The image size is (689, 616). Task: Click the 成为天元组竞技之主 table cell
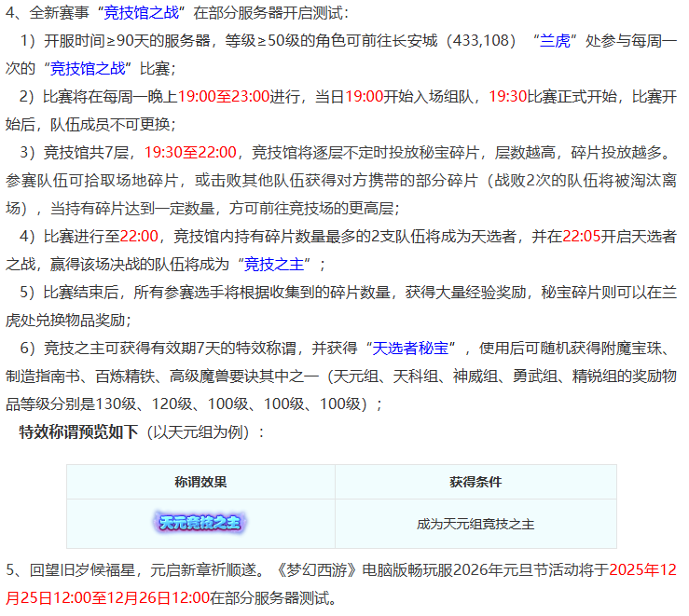[475, 524]
